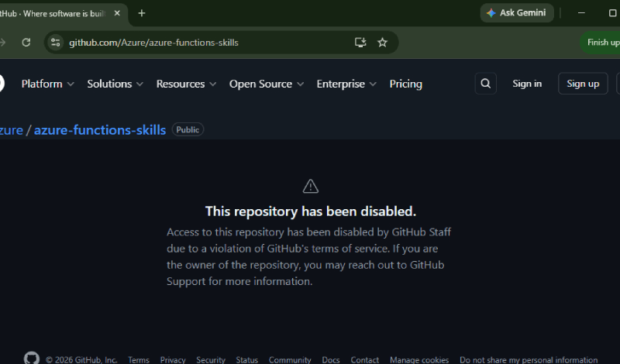
Task: Click the Sign in link
Action: pos(527,84)
